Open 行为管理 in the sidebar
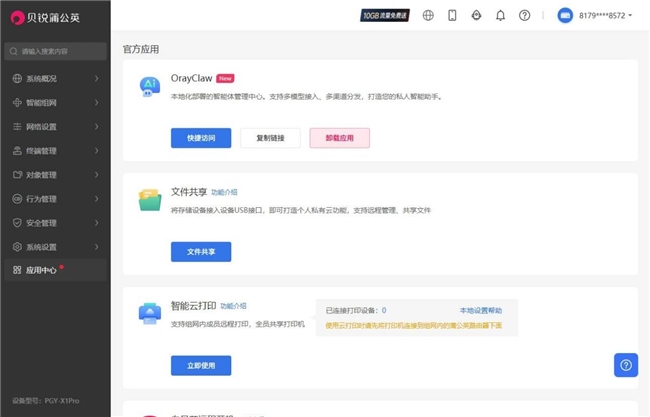Image resolution: width=650 pixels, height=417 pixels. click(x=55, y=199)
